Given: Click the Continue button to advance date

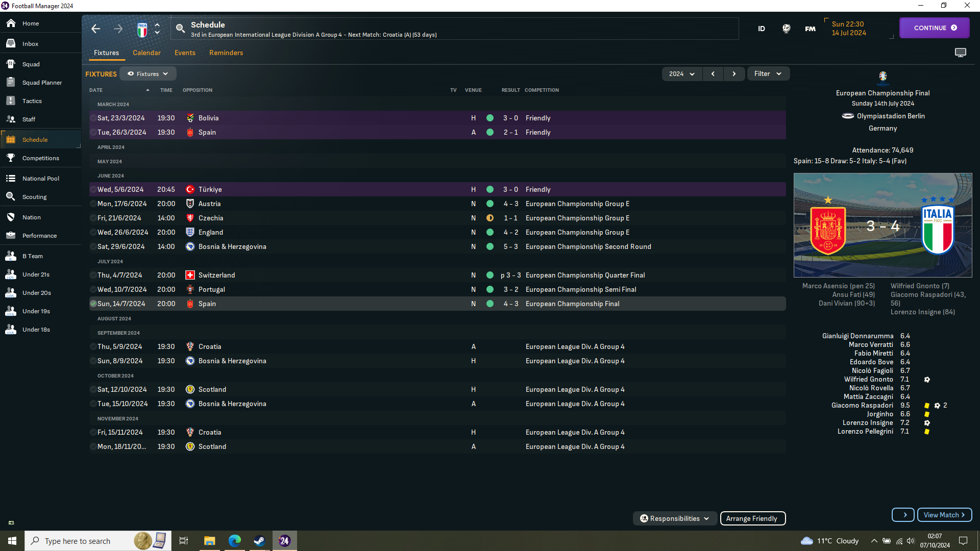Looking at the screenshot, I should point(935,28).
